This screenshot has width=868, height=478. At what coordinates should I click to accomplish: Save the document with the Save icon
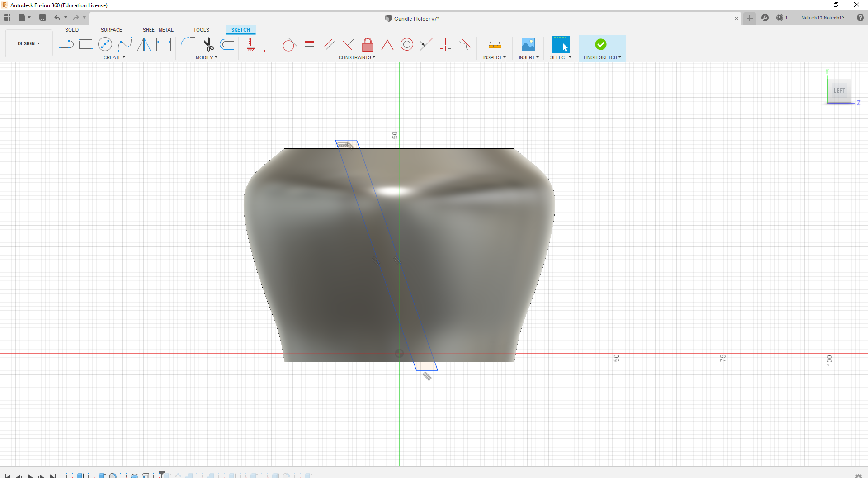[42, 18]
